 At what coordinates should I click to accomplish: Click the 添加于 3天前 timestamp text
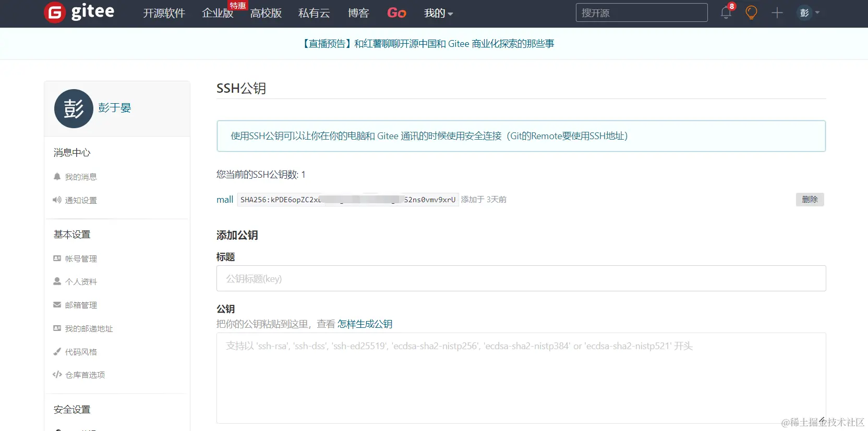coord(484,200)
